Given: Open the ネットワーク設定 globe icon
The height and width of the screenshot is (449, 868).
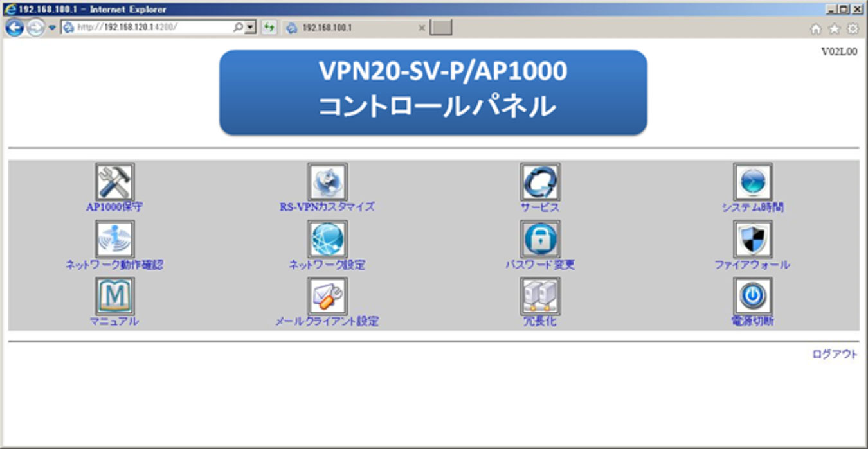Looking at the screenshot, I should (x=327, y=240).
